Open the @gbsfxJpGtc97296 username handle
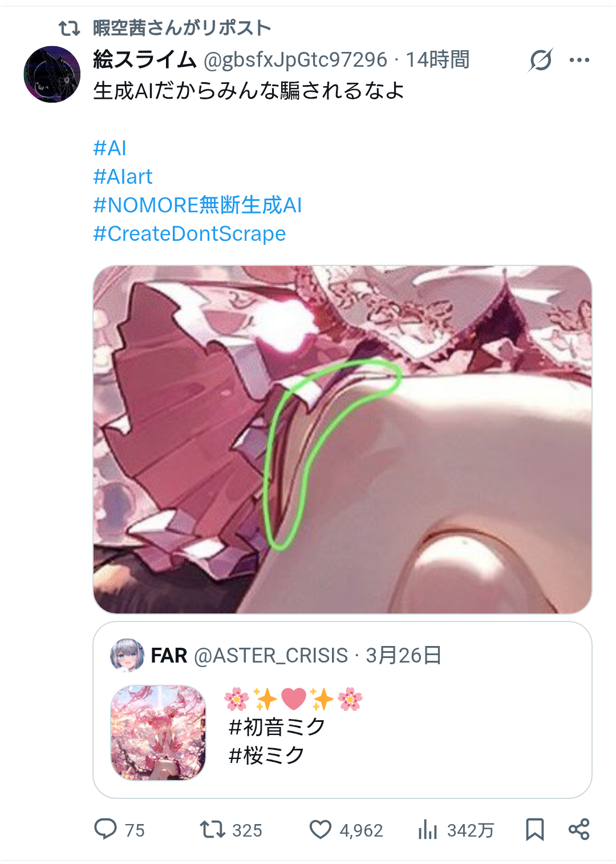616x864 pixels. point(295,59)
